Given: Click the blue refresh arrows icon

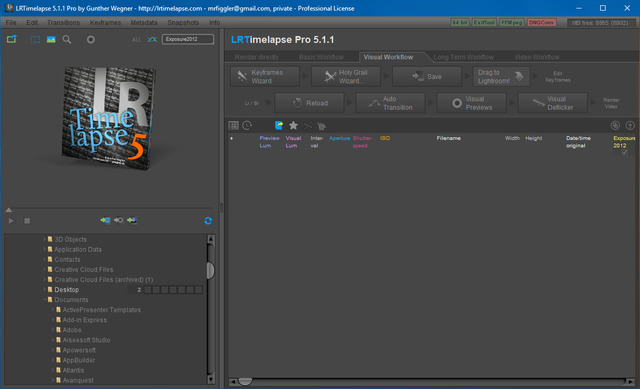Looking at the screenshot, I should pos(208,221).
